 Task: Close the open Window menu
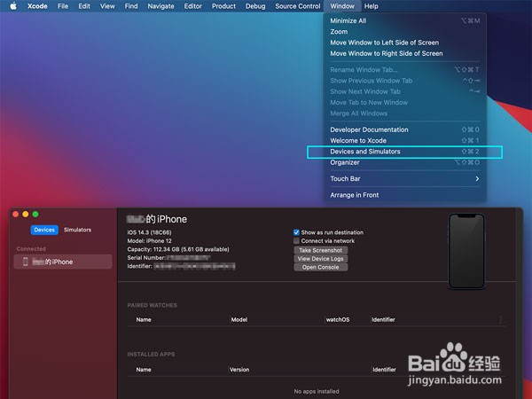pyautogui.click(x=342, y=6)
